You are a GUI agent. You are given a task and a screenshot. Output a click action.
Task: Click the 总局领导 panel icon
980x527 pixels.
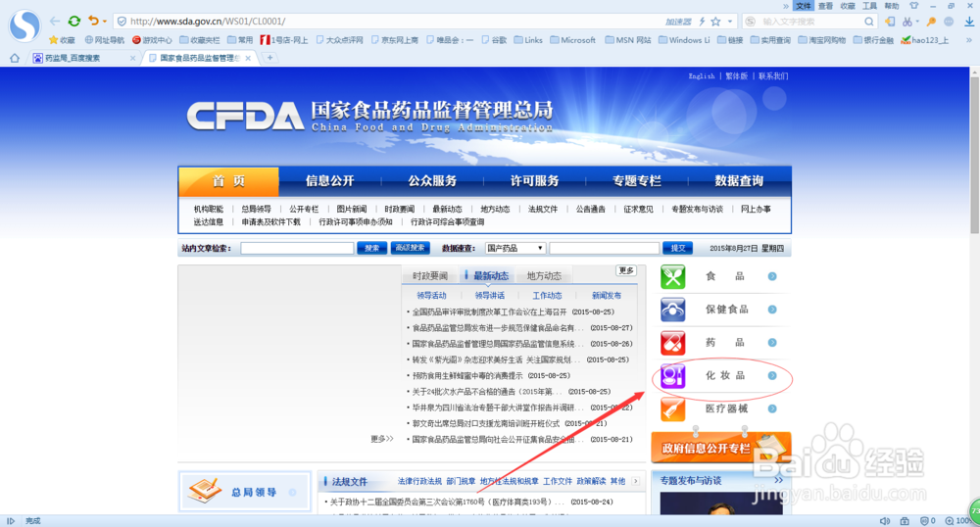(205, 491)
